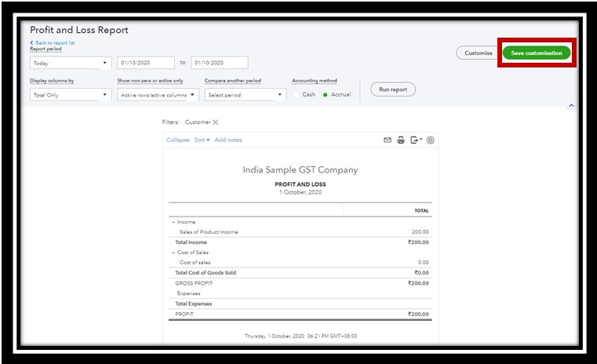Click Save customisation button
The image size is (597, 364).
(537, 53)
